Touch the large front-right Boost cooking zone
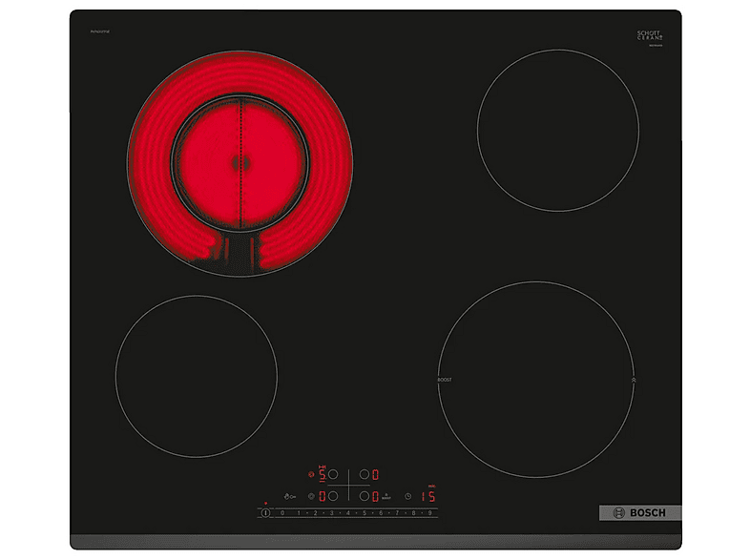This screenshot has height=560, width=750. pos(536,380)
